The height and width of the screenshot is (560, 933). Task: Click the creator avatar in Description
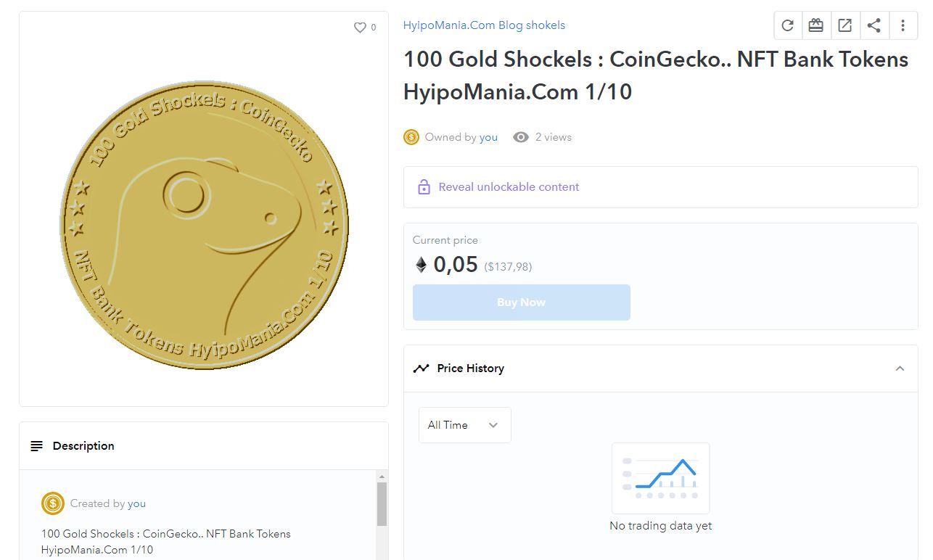click(53, 503)
